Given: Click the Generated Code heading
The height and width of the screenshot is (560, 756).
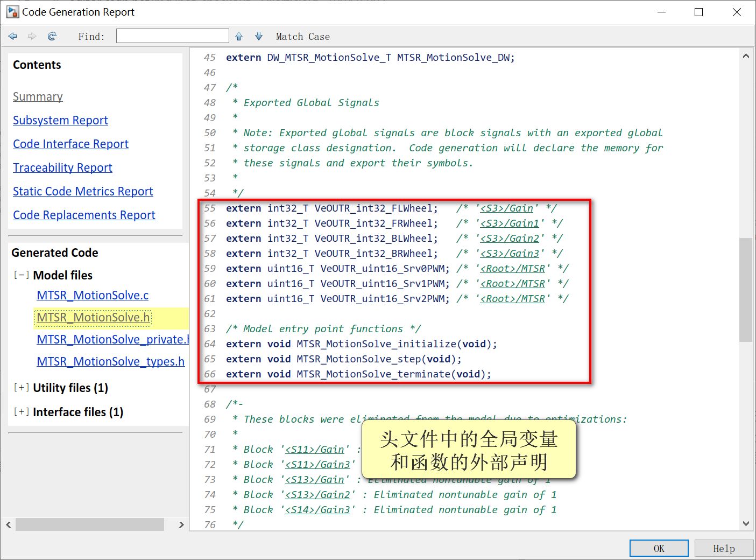Looking at the screenshot, I should tap(55, 253).
